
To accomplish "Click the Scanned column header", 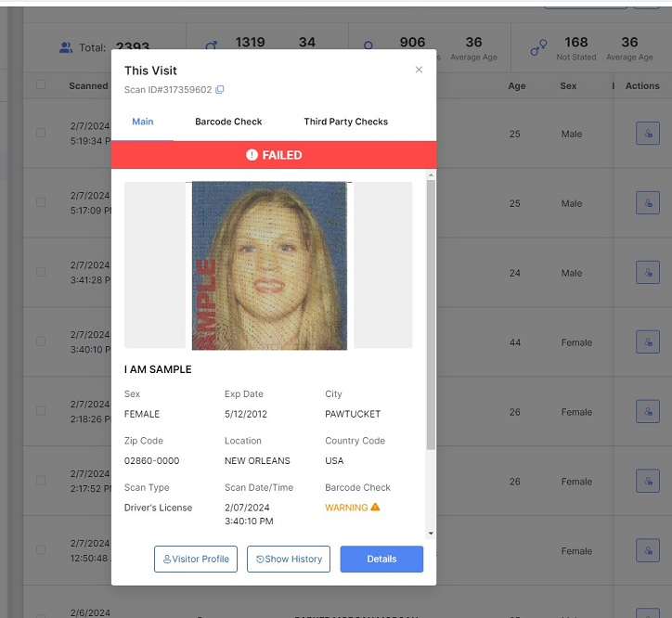I will 89,85.
